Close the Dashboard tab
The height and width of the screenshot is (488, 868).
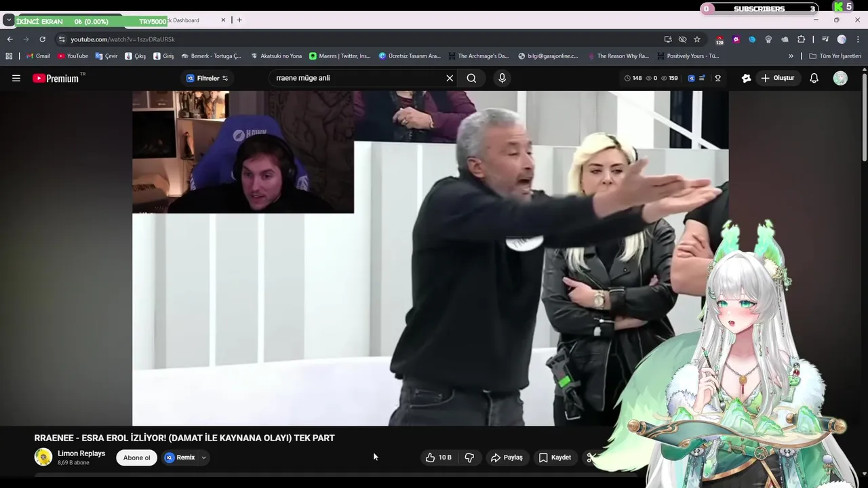coord(223,20)
